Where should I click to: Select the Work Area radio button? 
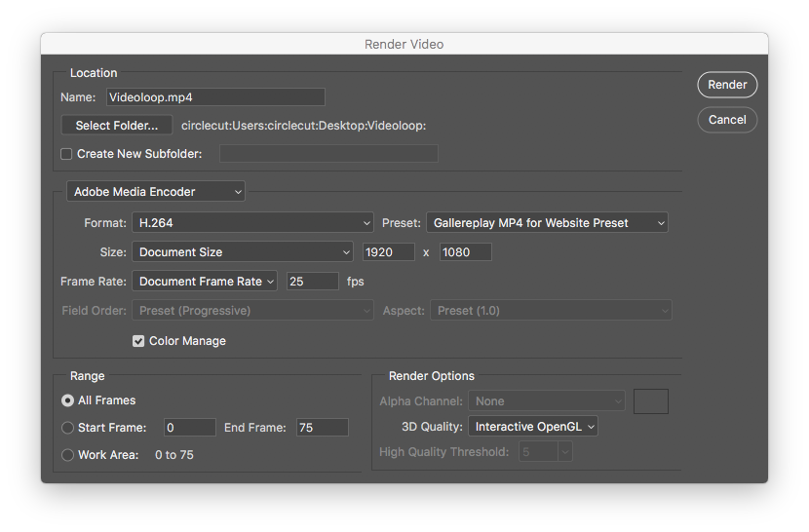coord(67,455)
